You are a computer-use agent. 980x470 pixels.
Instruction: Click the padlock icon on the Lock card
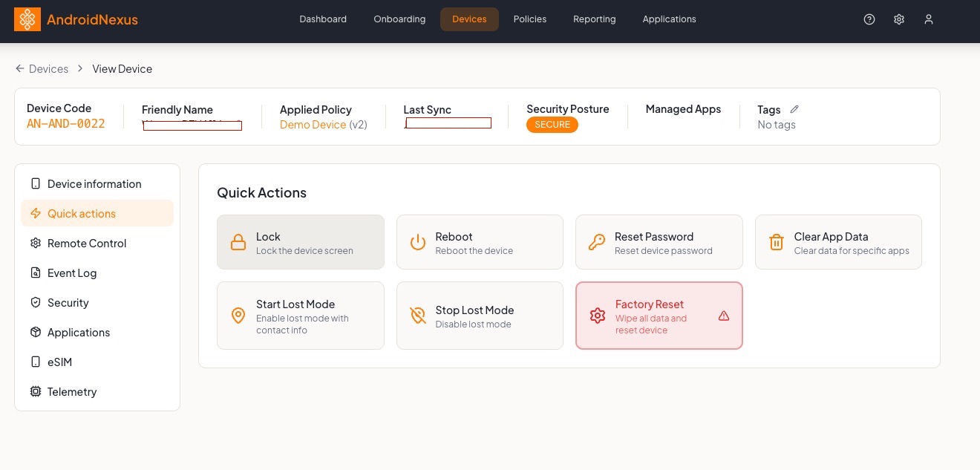click(238, 242)
